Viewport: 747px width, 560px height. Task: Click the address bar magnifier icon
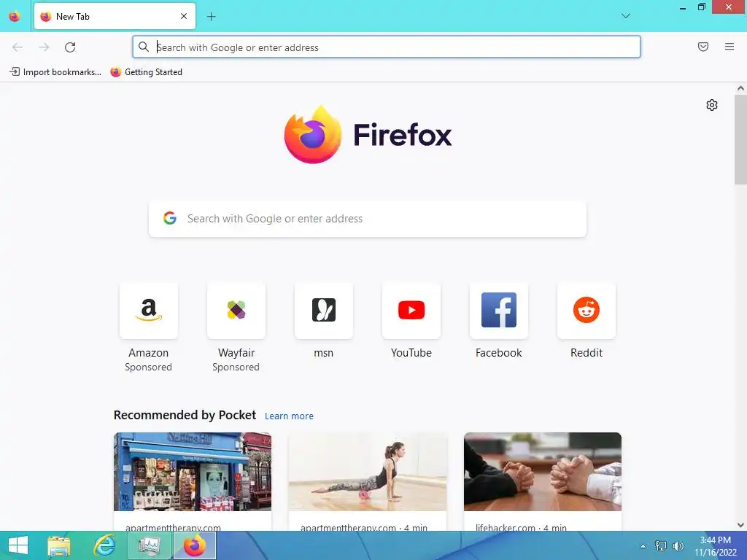(x=144, y=47)
